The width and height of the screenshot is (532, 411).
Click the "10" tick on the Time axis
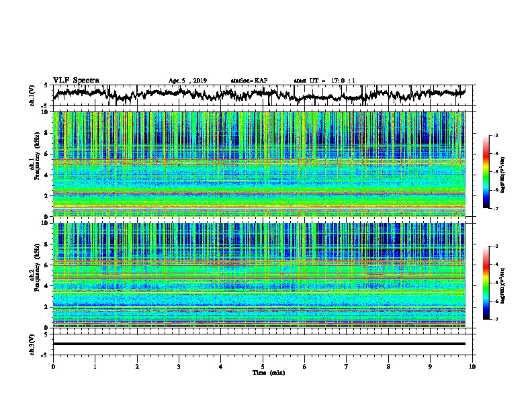(x=472, y=367)
